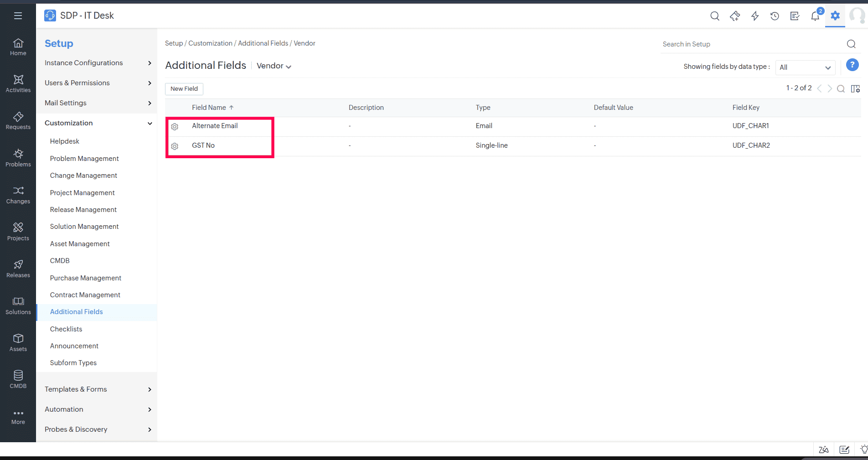The width and height of the screenshot is (868, 460).
Task: Expand Users & Permissions section
Action: [98, 83]
